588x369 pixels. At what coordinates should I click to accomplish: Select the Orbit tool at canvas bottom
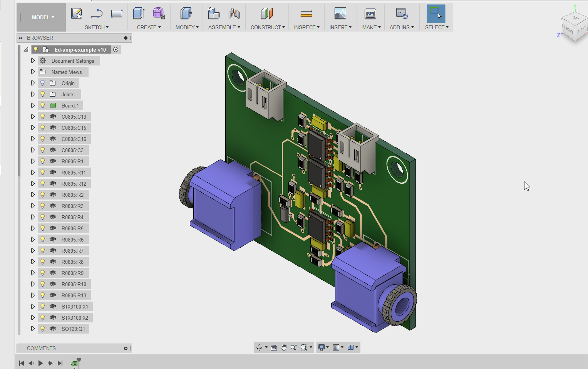[x=260, y=347]
